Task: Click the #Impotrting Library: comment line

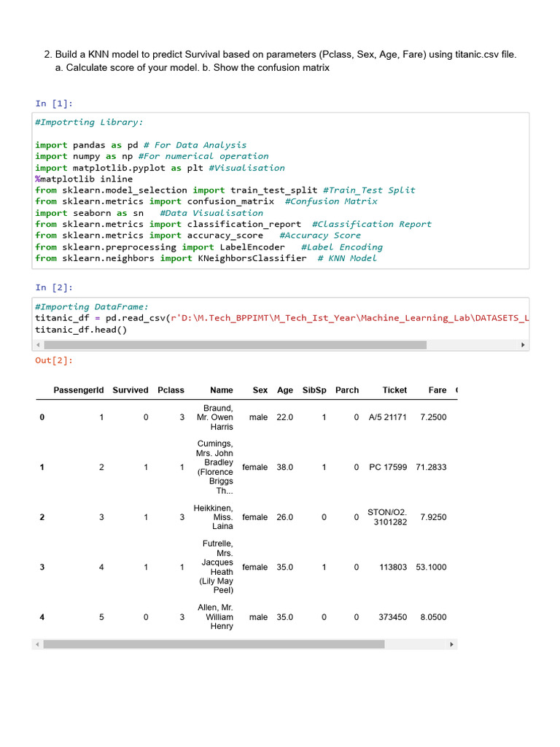Action: pyautogui.click(x=89, y=123)
